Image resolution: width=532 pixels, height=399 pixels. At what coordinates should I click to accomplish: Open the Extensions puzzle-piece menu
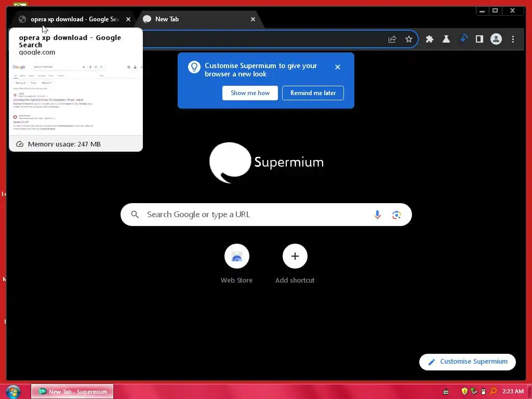pyautogui.click(x=430, y=39)
